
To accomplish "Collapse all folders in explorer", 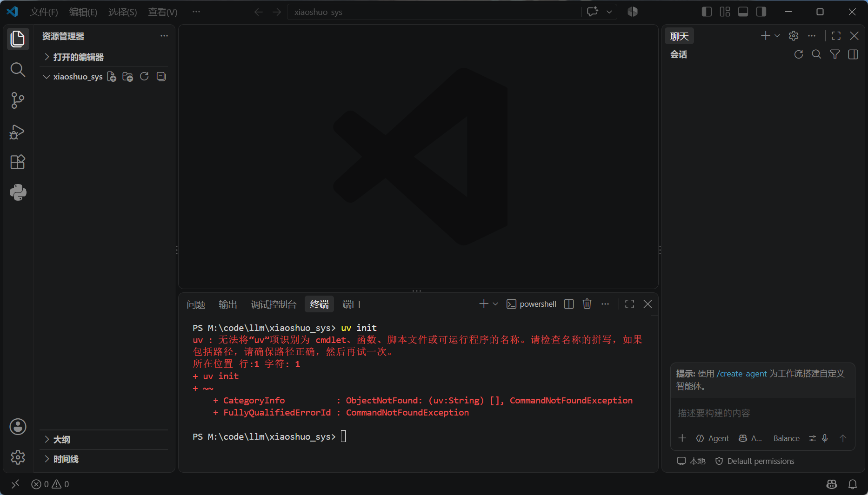I will point(161,77).
